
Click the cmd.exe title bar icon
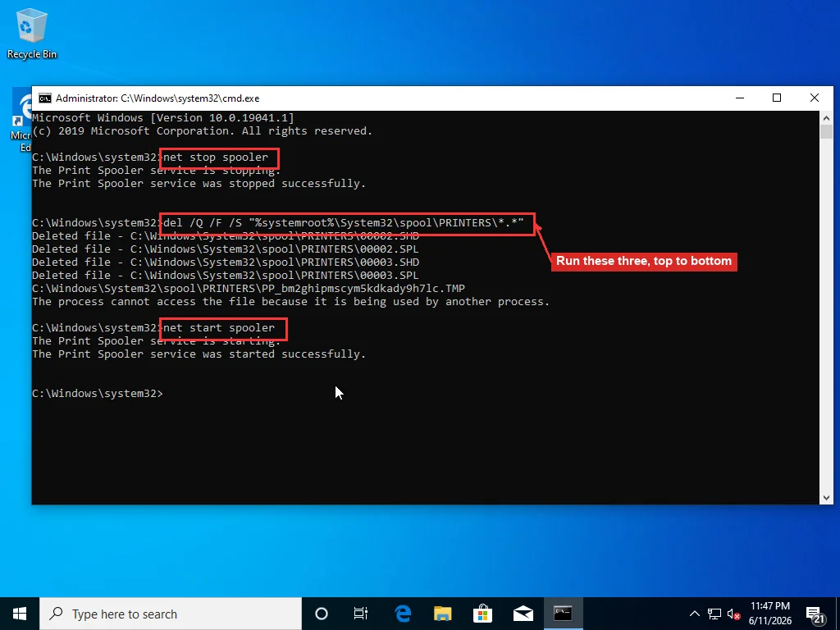(45, 98)
